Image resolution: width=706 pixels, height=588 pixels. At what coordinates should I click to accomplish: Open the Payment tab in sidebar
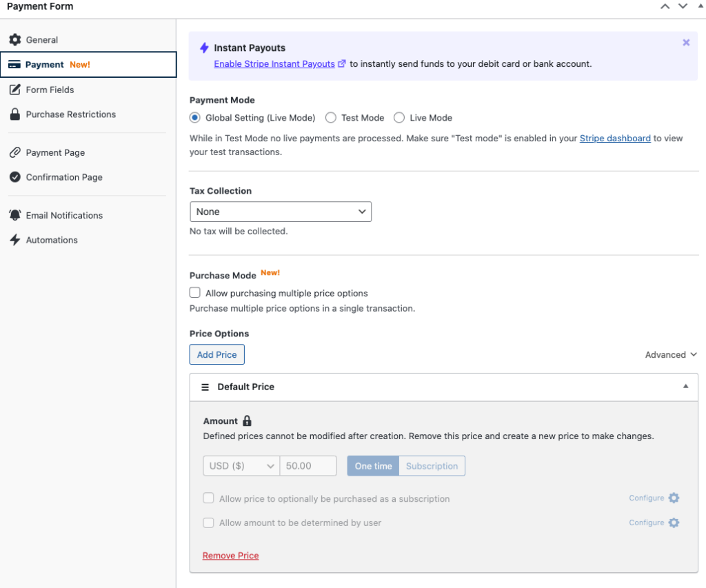tap(88, 65)
